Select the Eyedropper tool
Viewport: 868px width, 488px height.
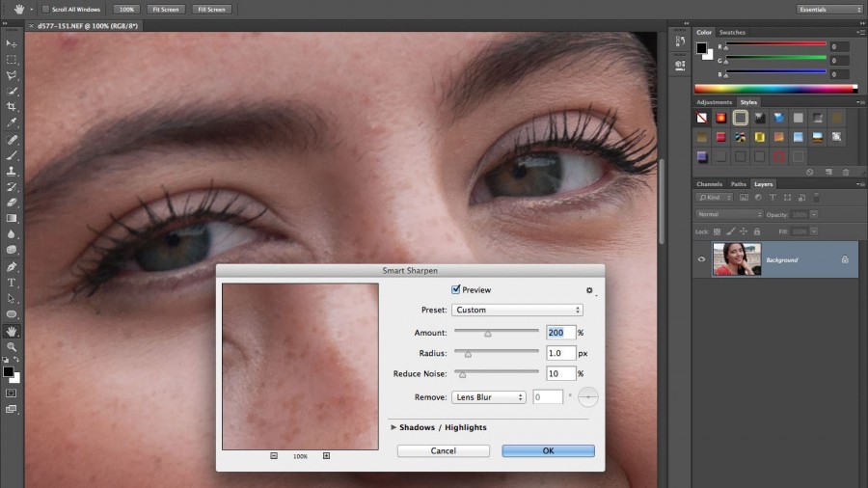pos(11,122)
